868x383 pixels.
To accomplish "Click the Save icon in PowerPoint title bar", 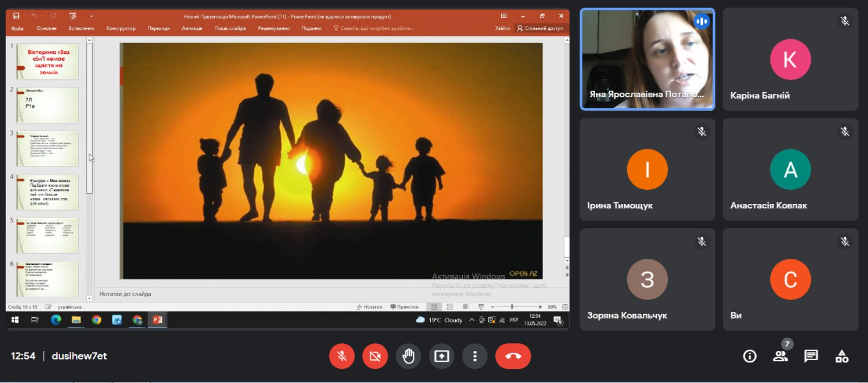I will [16, 16].
